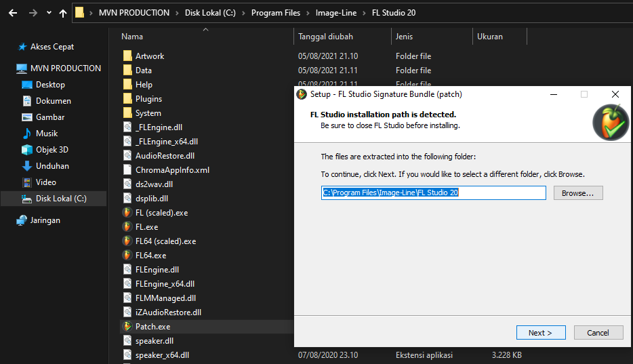This screenshot has width=633, height=364.
Task: Select AudioRestore.dll file
Action: [x=165, y=156]
